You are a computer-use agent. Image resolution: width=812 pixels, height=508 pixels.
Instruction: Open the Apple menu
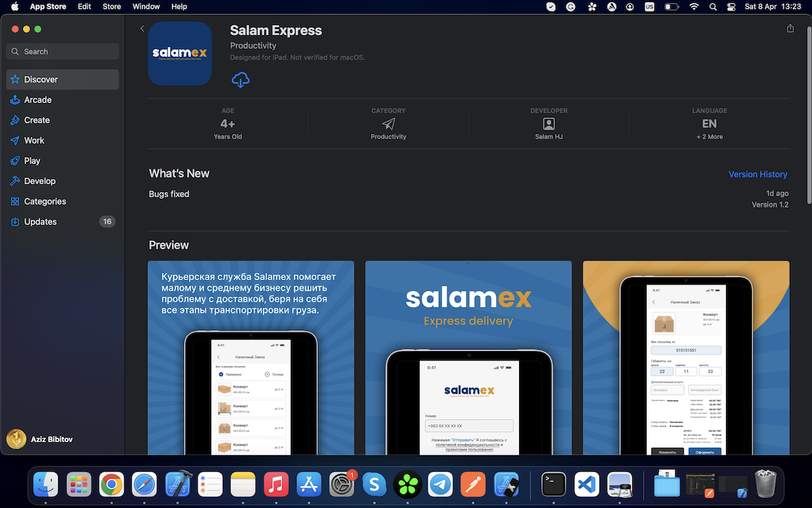14,6
